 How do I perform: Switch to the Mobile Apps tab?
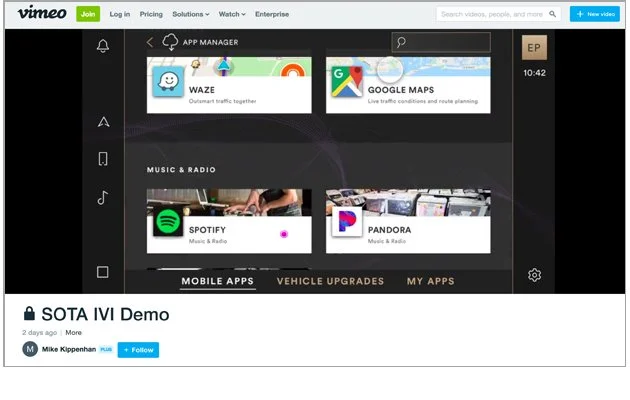pyautogui.click(x=217, y=281)
